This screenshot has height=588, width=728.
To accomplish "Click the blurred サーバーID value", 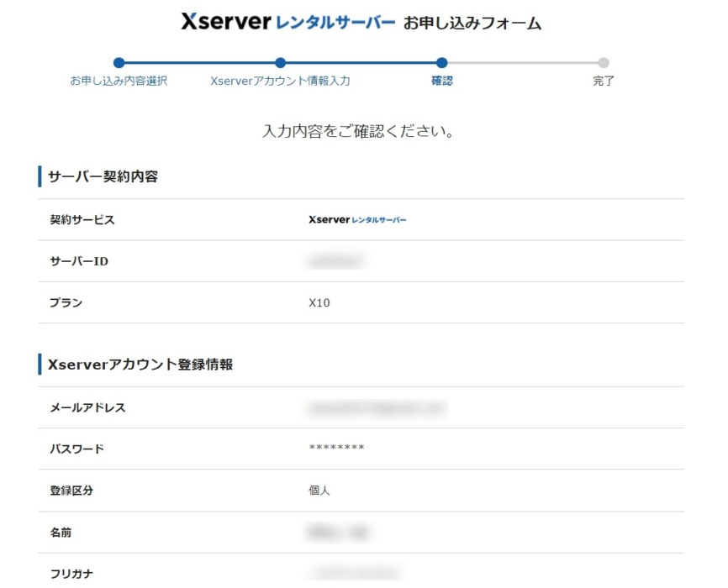I will [336, 261].
